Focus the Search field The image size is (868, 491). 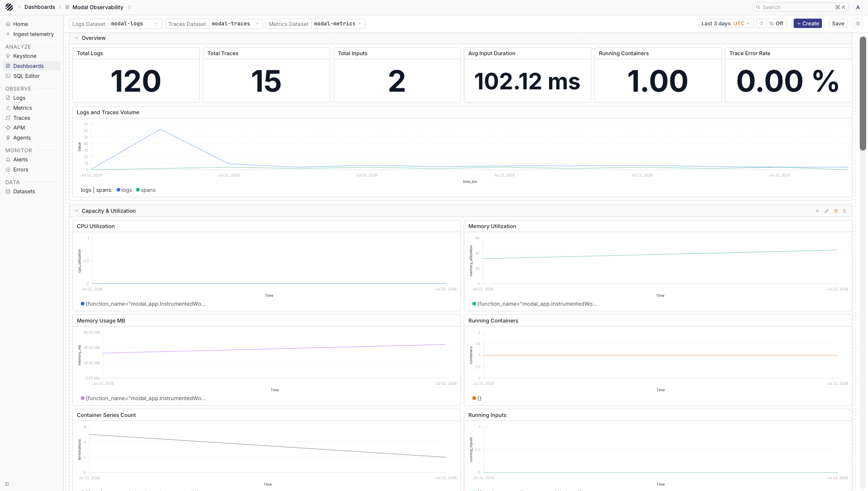800,7
